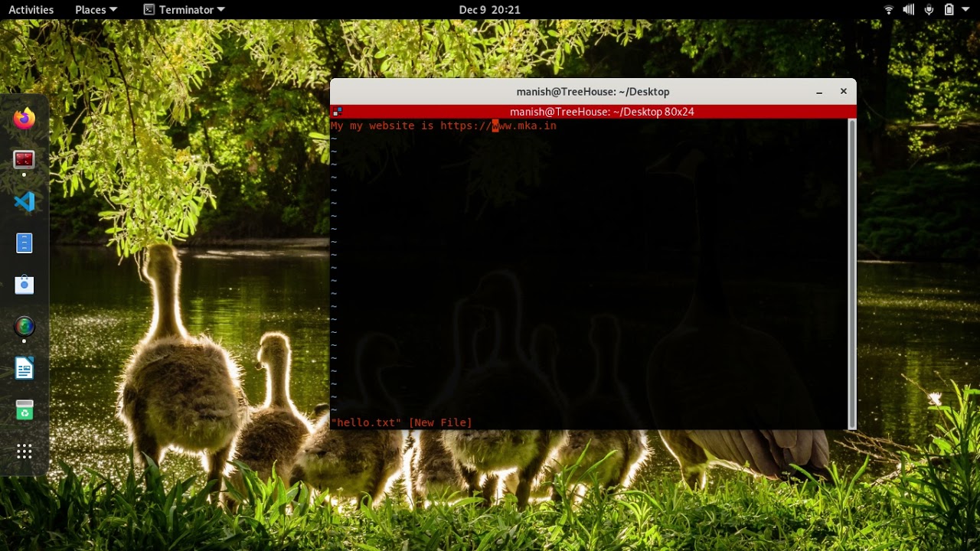Open the Activities overview

[x=31, y=10]
